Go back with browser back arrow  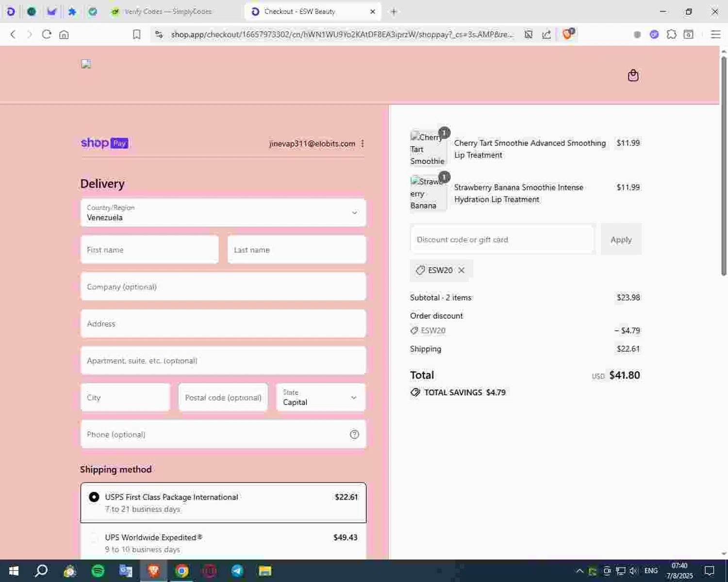[x=13, y=34]
